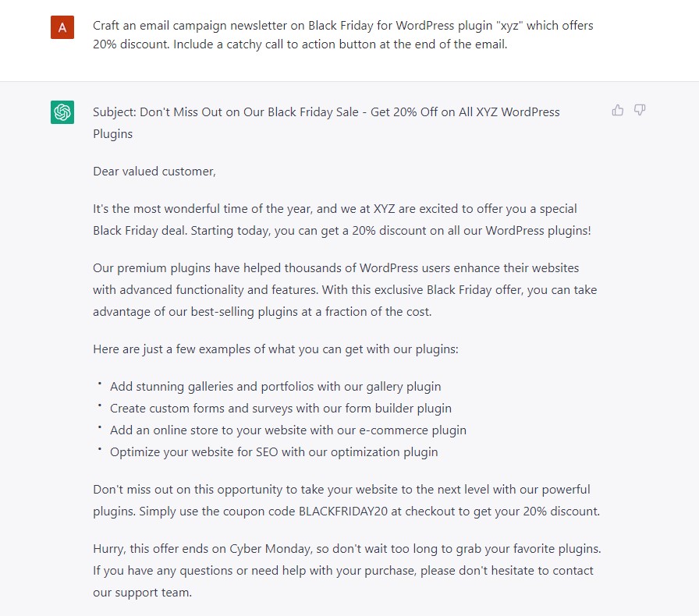Click the e-commerce plugin bullet item
The width and height of the screenshot is (699, 616).
(288, 430)
